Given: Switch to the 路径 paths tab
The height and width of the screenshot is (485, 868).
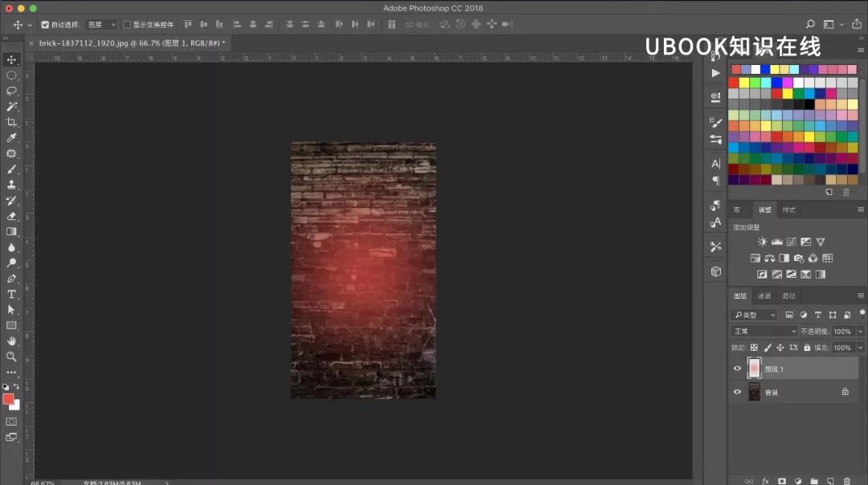Looking at the screenshot, I should (789, 295).
